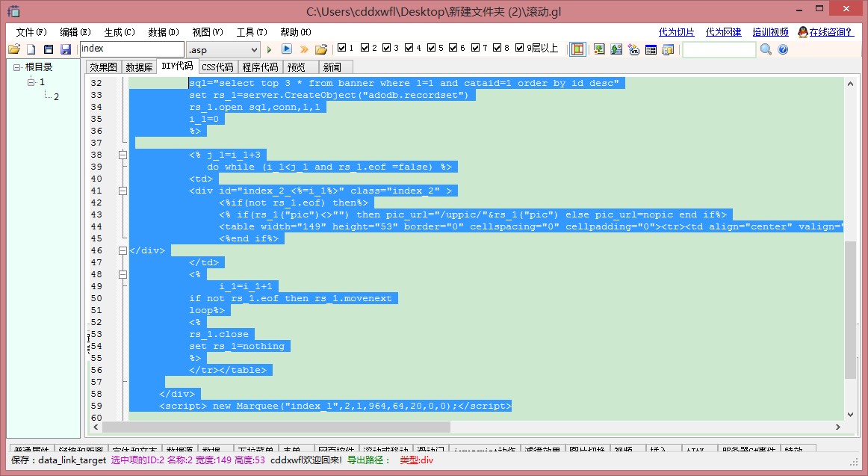The width and height of the screenshot is (868, 476).
Task: Open the 代为切片 link
Action: (677, 32)
